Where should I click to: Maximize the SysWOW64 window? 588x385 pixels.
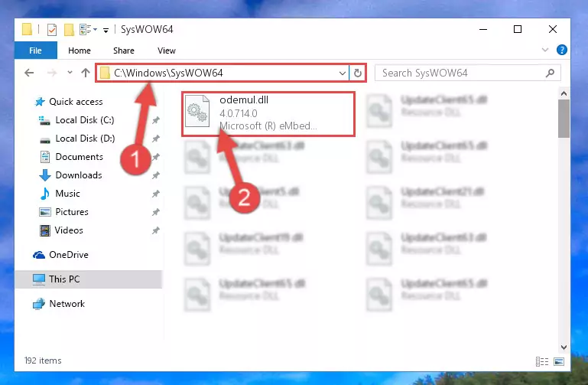[518, 29]
